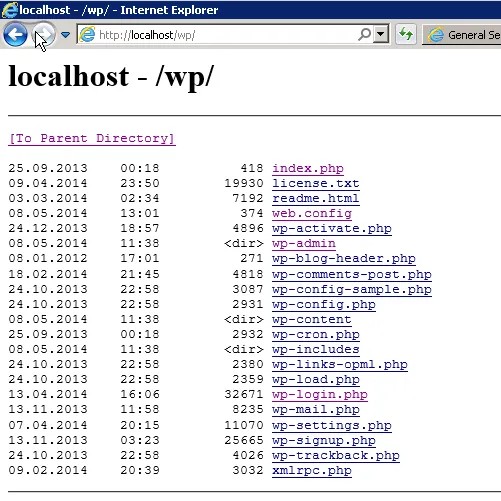
Task: Click the file size value 25665
Action: pos(244,440)
